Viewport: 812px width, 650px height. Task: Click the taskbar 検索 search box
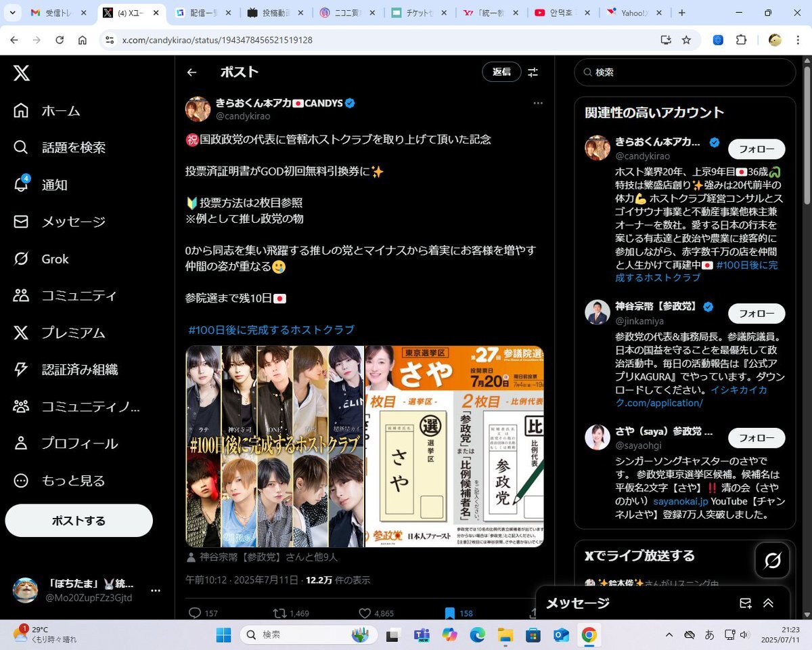pyautogui.click(x=310, y=634)
